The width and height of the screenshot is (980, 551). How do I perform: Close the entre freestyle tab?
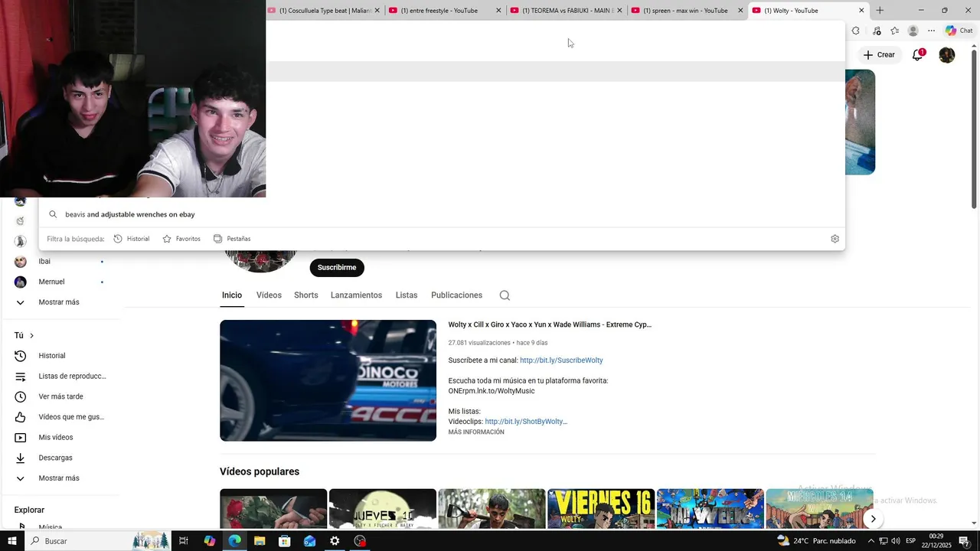click(498, 11)
